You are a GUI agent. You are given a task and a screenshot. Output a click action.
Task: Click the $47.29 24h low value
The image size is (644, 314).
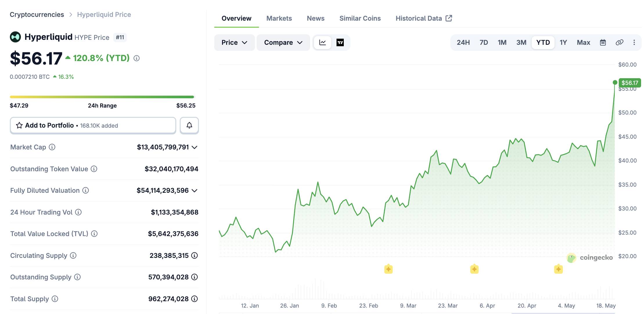(19, 106)
